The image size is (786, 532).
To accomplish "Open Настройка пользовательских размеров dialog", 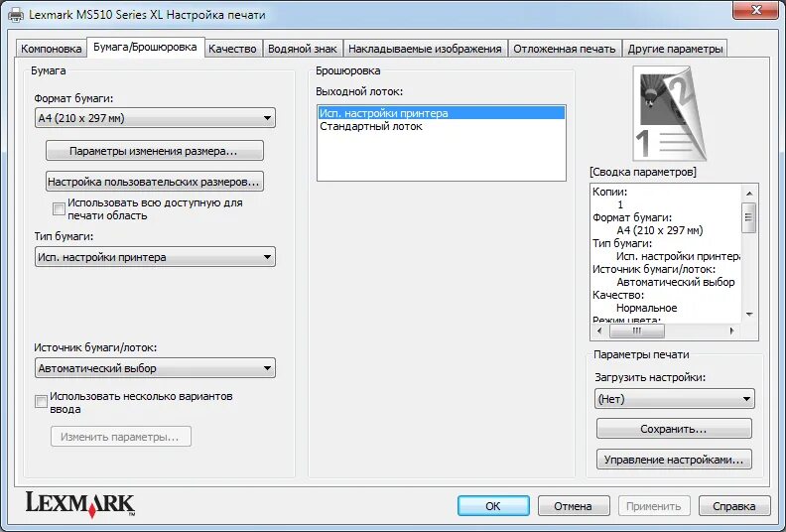I will [155, 182].
